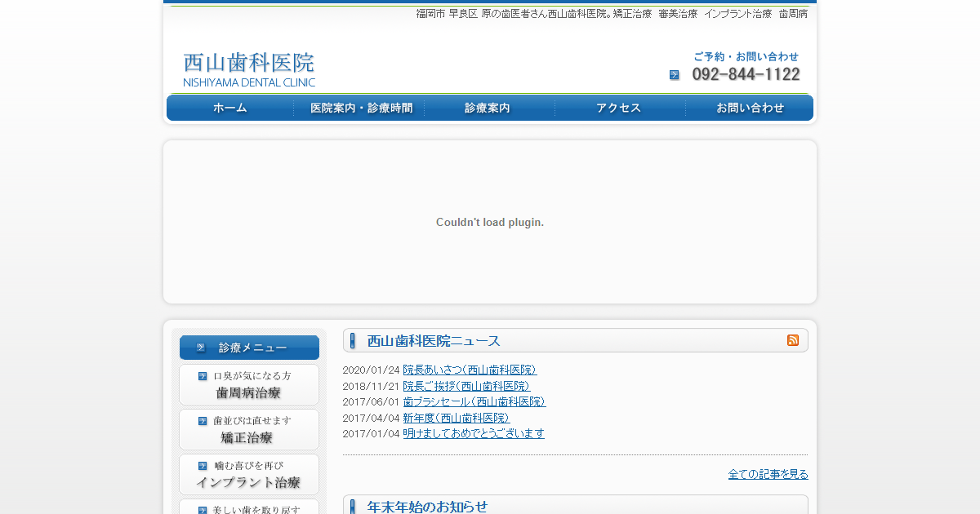980x514 pixels.
Task: Click the Couldn't load plugin area
Action: pyautogui.click(x=490, y=222)
